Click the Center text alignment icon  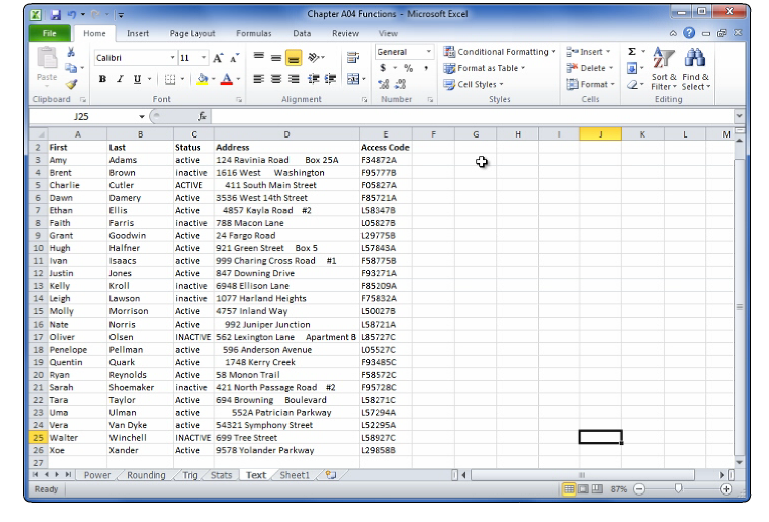click(x=276, y=79)
